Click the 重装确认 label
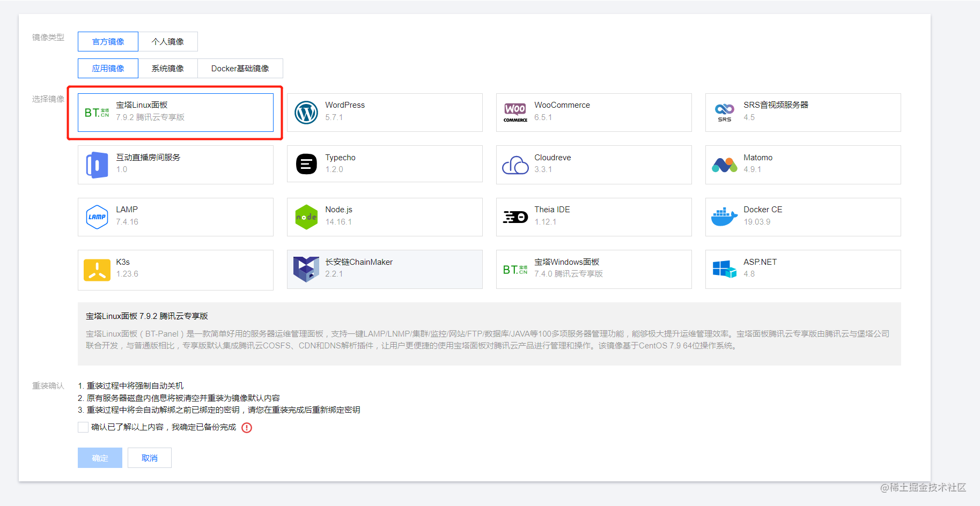The image size is (980, 506). click(x=48, y=386)
